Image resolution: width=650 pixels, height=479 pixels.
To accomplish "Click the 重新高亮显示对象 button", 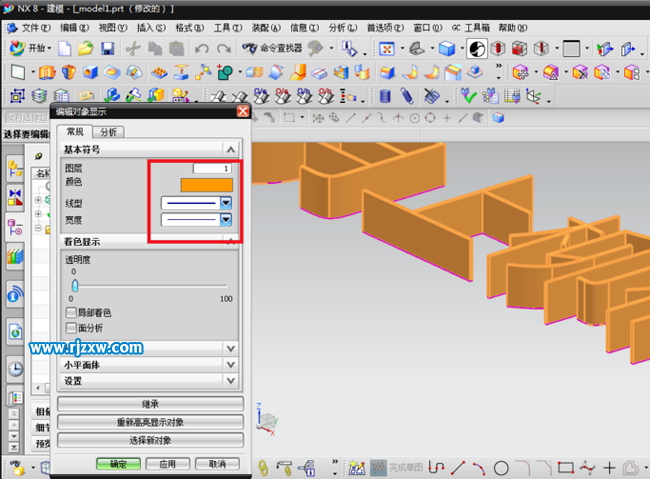I will coord(150,422).
